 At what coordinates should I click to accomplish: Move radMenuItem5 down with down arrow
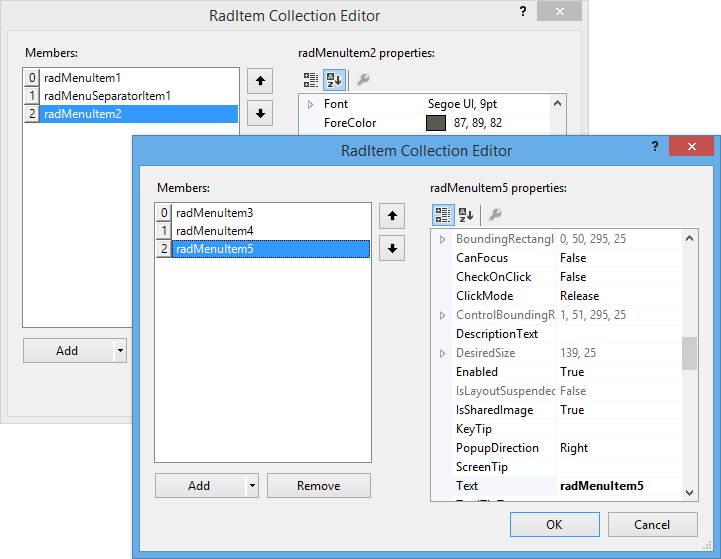[392, 249]
